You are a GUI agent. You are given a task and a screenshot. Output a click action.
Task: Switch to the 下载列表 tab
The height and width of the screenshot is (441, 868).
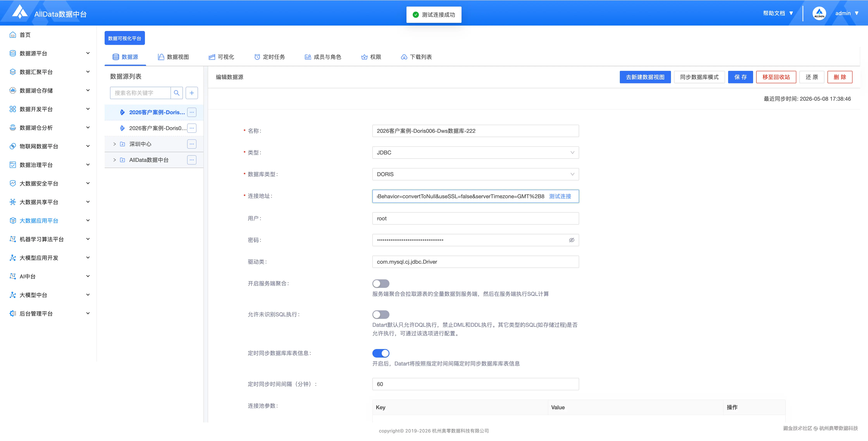[416, 57]
